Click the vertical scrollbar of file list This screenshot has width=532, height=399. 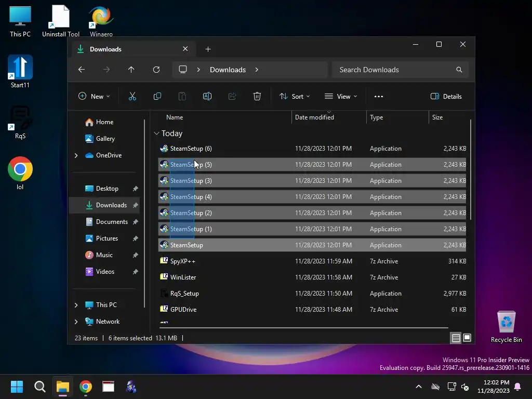(471, 170)
